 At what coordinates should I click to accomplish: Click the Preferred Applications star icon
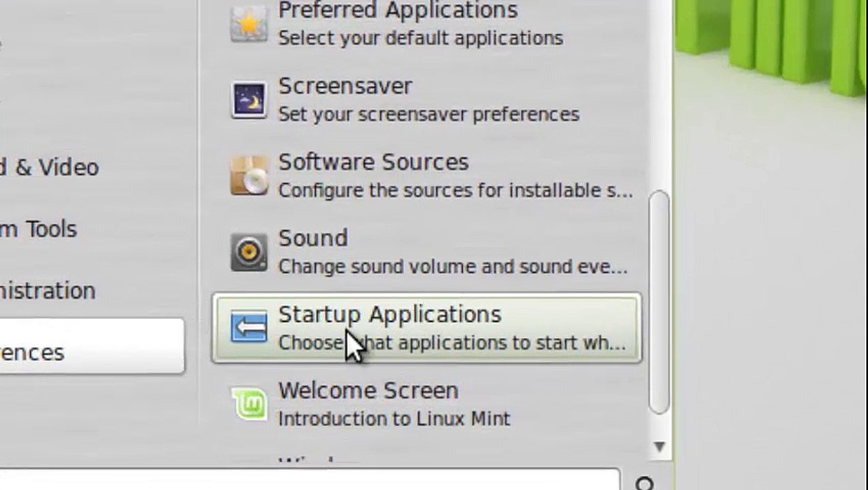coord(248,24)
